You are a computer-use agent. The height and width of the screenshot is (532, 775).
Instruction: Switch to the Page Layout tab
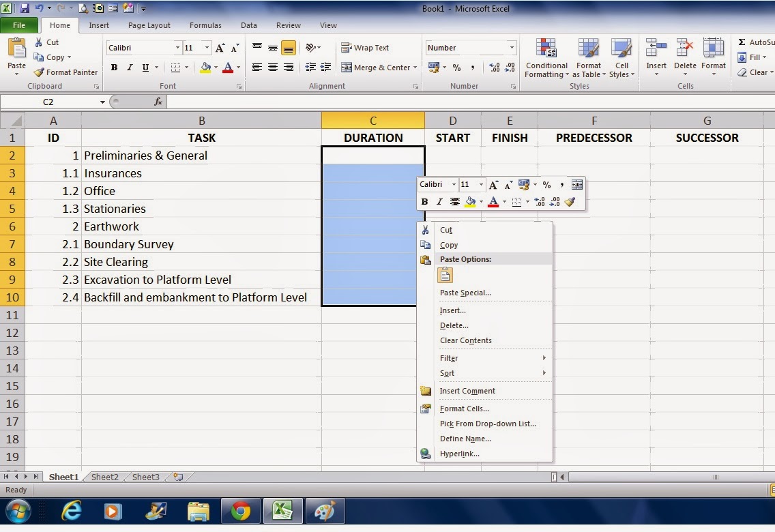pyautogui.click(x=149, y=25)
